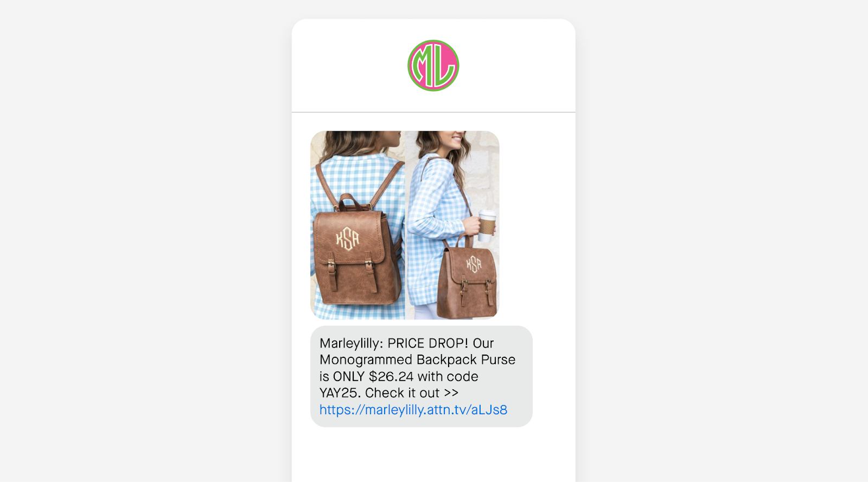Click the KSA monogram on the left backpack

(x=347, y=239)
